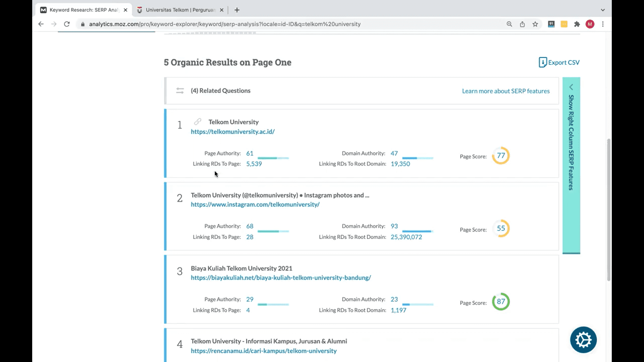Click Domain Authority 93 value
Viewport: 644px width, 362px height.
coord(394,226)
